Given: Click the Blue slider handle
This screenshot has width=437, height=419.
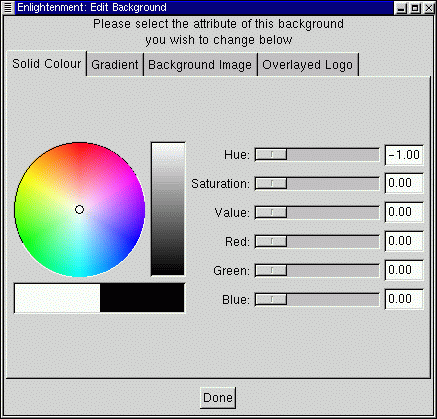Looking at the screenshot, I should pos(271,299).
